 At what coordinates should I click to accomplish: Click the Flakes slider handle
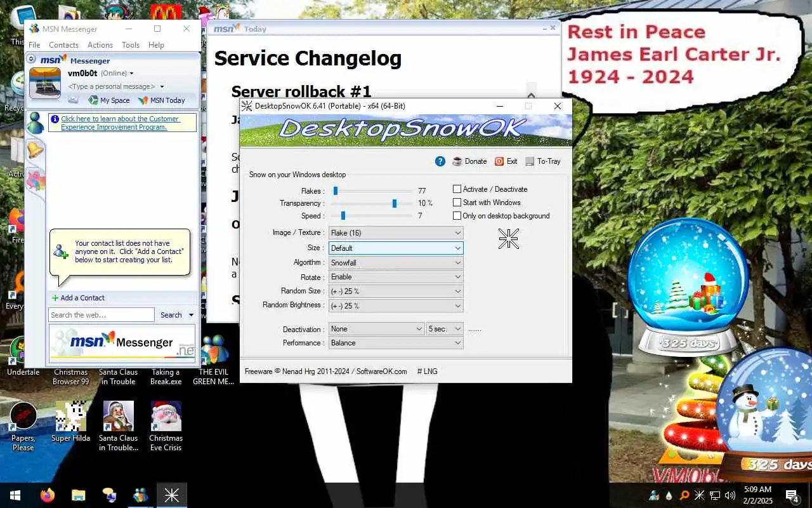(336, 190)
